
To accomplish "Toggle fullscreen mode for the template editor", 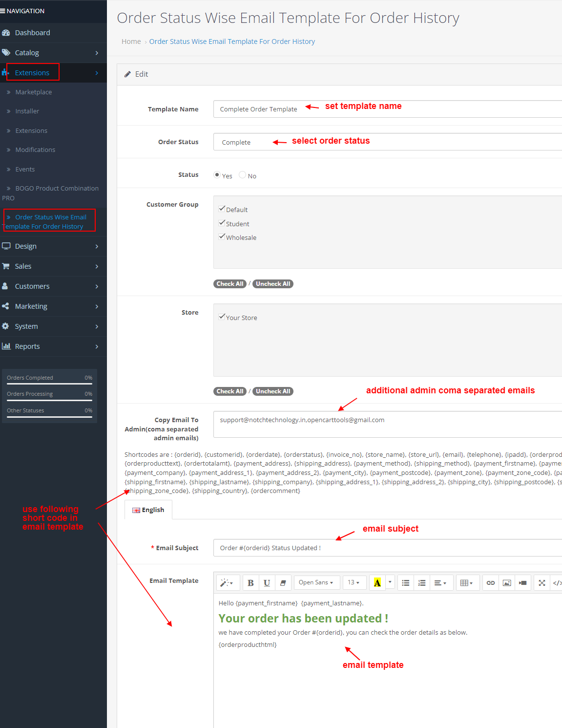I will click(x=541, y=582).
